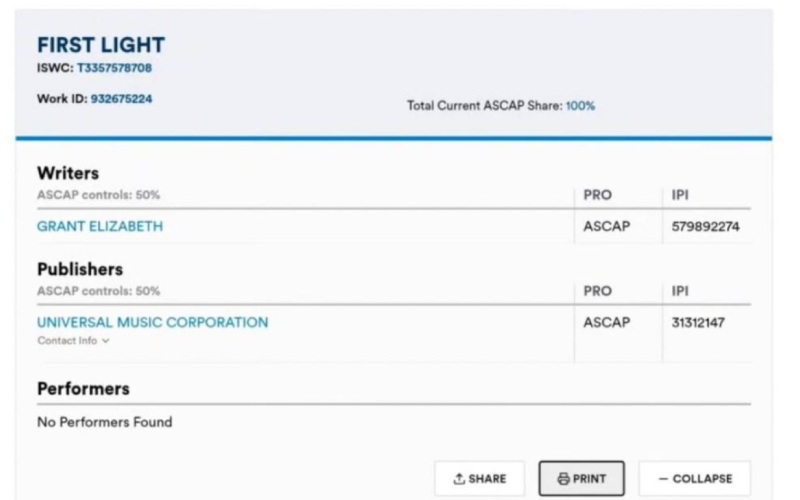Print this work record
Screen dimensions: 800x500
click(x=582, y=479)
